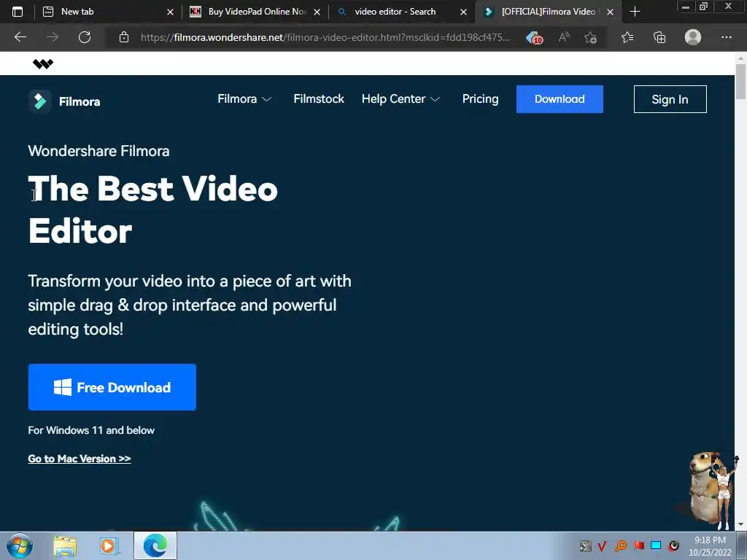Viewport: 747px width, 560px height.
Task: Click the address bar URL field
Action: point(325,37)
